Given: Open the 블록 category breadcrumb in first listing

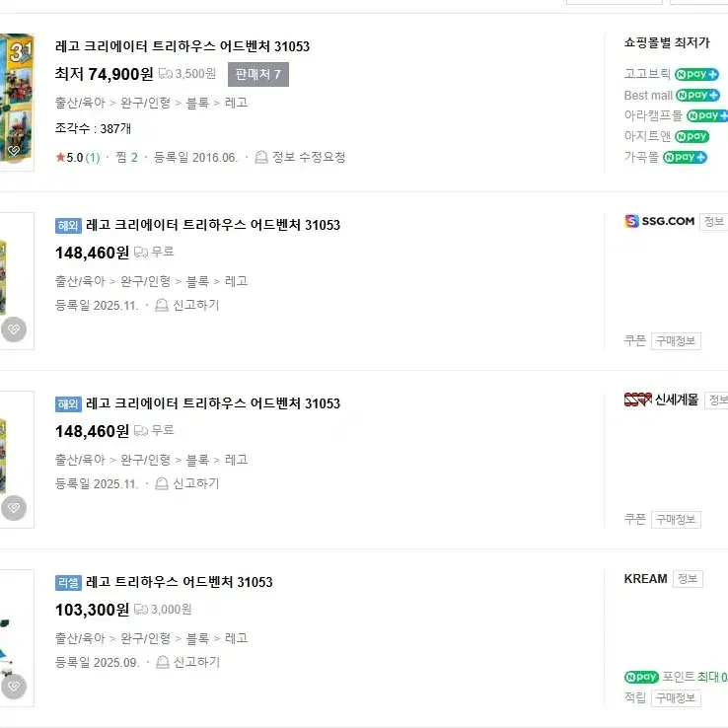Looking at the screenshot, I should pyautogui.click(x=197, y=103).
